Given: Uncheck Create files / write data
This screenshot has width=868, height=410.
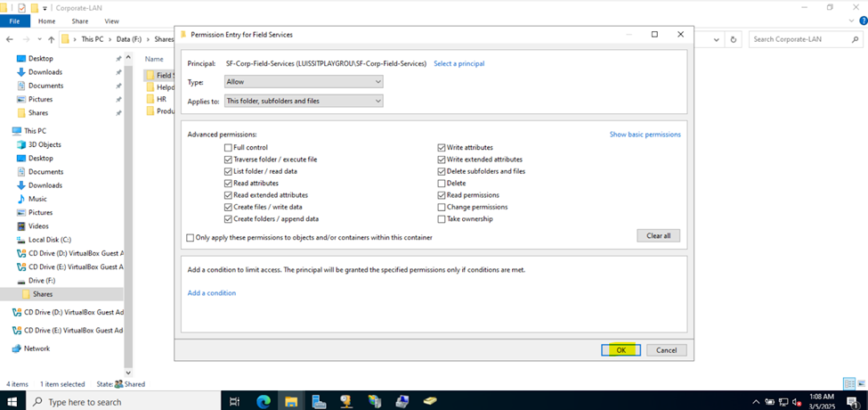Looking at the screenshot, I should click(228, 207).
